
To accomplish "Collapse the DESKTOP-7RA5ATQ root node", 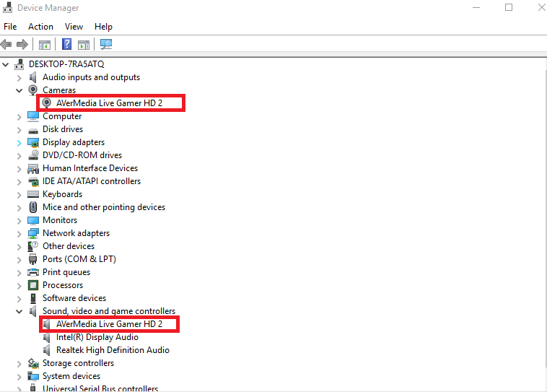I will pyautogui.click(x=6, y=64).
